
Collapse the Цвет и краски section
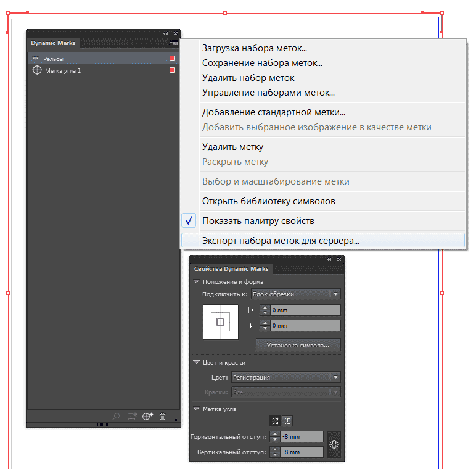point(197,362)
